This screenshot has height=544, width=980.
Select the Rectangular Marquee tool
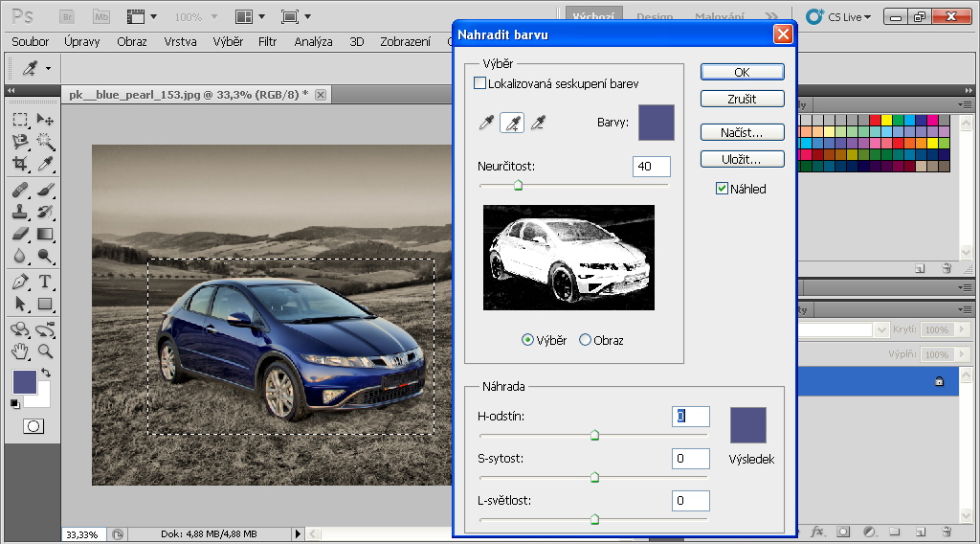(20, 119)
